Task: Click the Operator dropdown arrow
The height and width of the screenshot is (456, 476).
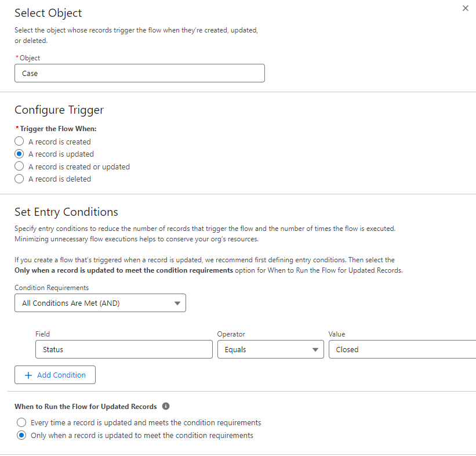Action: (x=315, y=350)
